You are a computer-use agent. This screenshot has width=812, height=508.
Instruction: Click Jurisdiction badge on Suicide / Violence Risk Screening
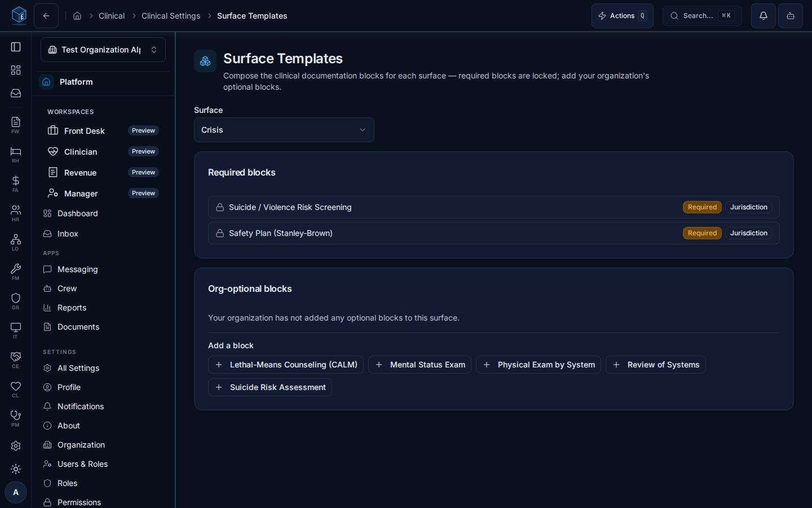tap(749, 207)
